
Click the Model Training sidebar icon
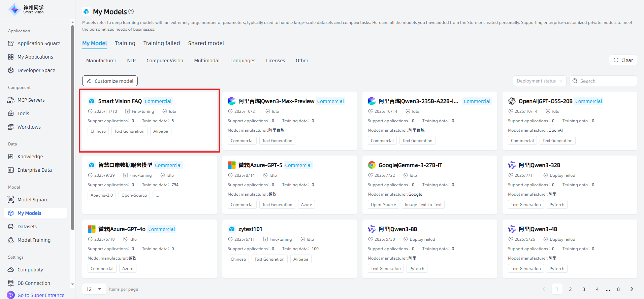click(x=11, y=240)
